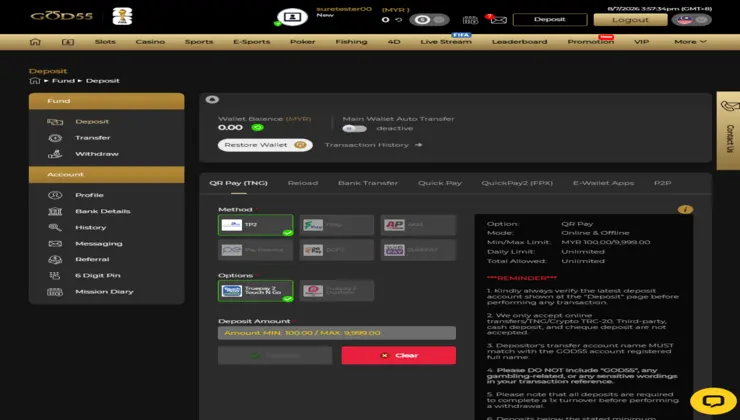Open the Casino menu item

150,42
